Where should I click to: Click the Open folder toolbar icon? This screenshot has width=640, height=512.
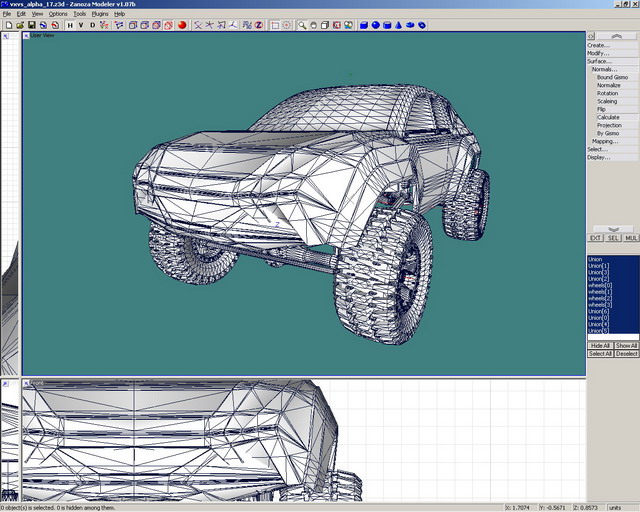tap(19, 25)
